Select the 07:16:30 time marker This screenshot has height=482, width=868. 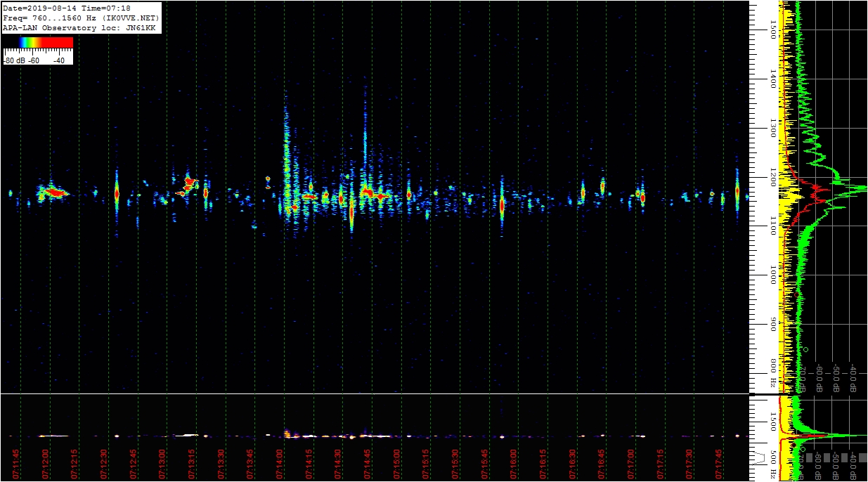[573, 464]
